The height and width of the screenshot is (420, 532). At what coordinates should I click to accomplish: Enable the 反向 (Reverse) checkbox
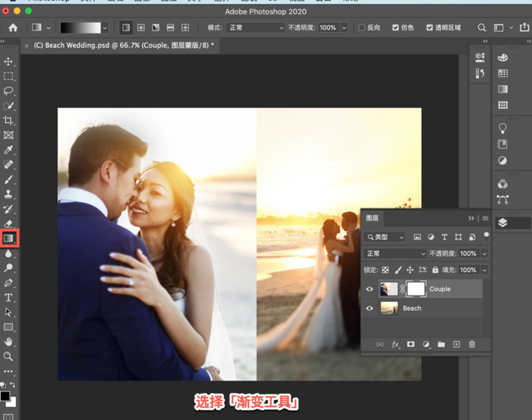[362, 27]
